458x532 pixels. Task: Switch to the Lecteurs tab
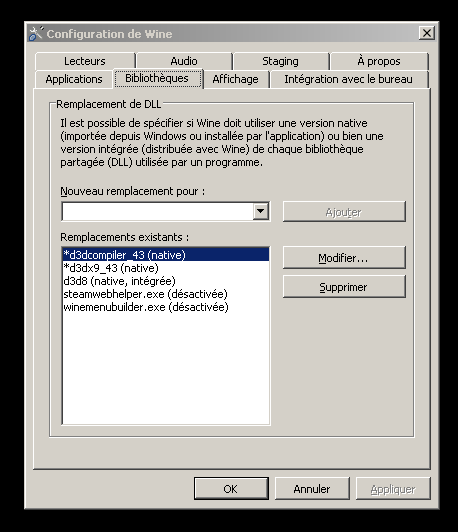point(85,61)
